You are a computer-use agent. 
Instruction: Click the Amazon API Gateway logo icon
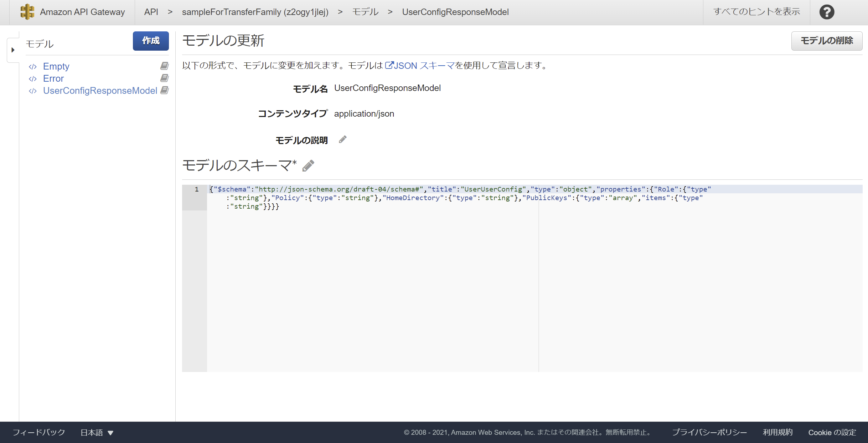pos(27,12)
